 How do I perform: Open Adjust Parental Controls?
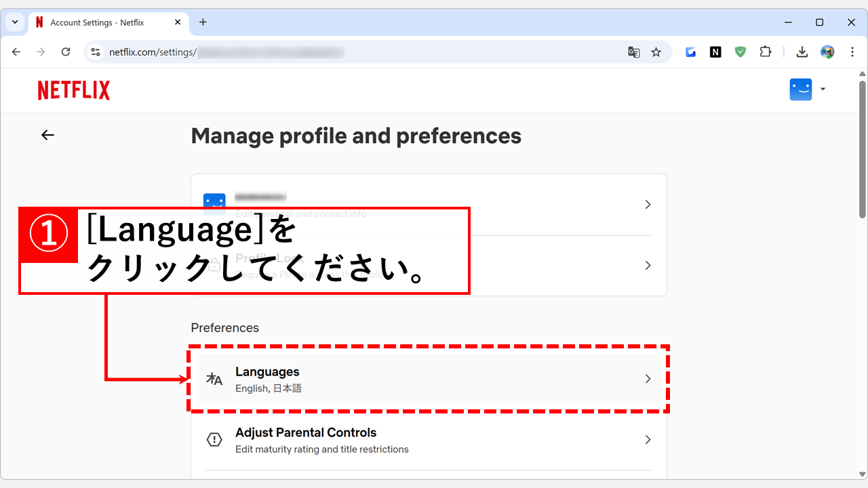429,440
